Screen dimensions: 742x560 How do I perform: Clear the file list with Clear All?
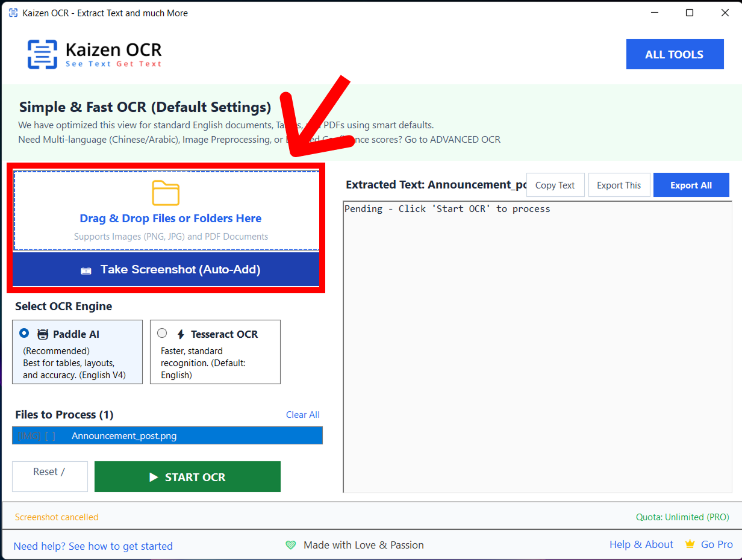tap(302, 415)
